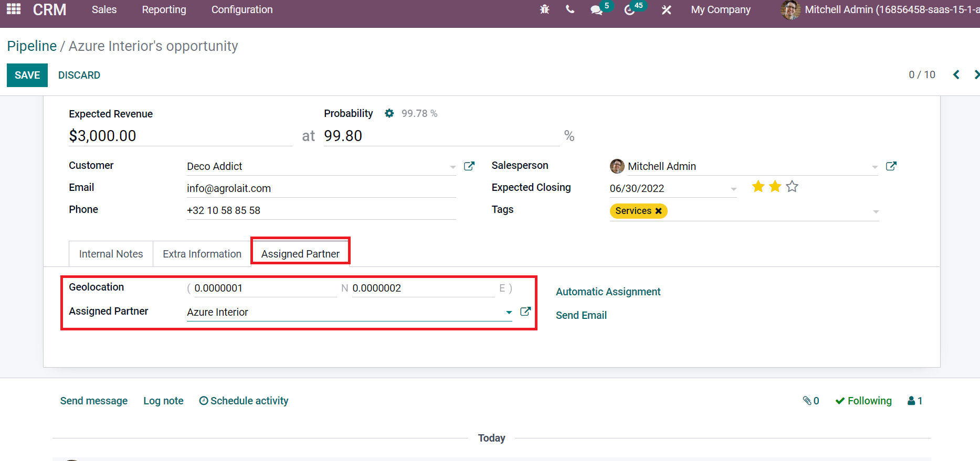980x461 pixels.
Task: Expand the Salesperson dropdown
Action: point(874,167)
